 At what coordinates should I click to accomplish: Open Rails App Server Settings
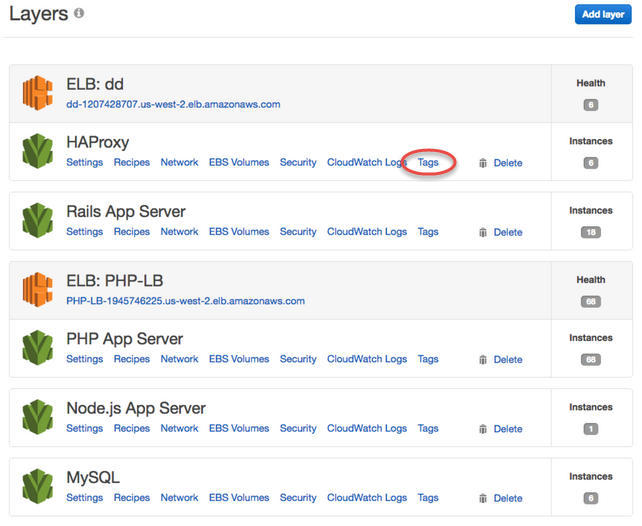[x=85, y=232]
